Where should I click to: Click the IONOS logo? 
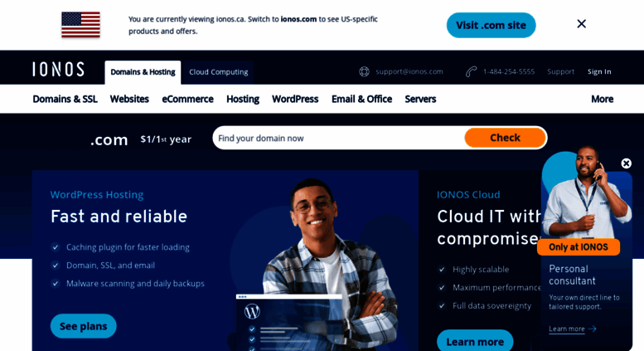58,69
